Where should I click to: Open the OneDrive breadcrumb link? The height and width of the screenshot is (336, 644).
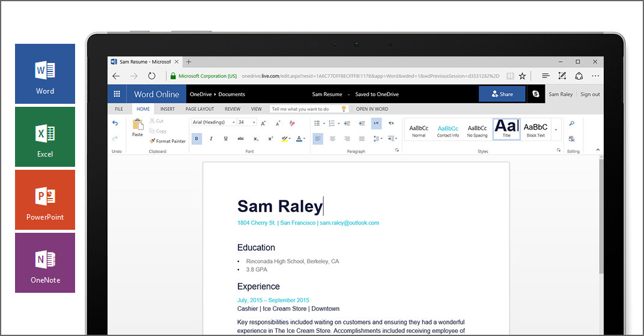pos(201,94)
